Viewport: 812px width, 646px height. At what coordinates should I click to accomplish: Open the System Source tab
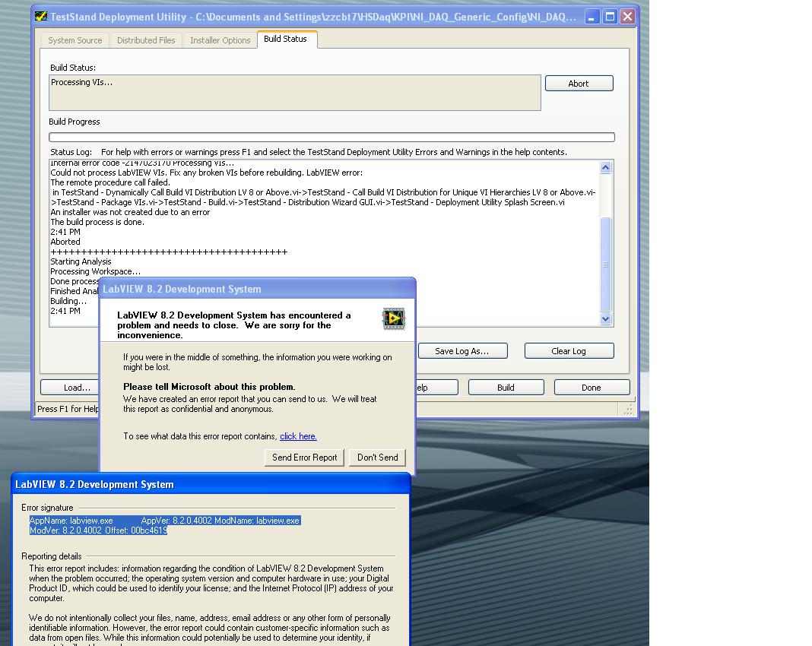coord(75,40)
